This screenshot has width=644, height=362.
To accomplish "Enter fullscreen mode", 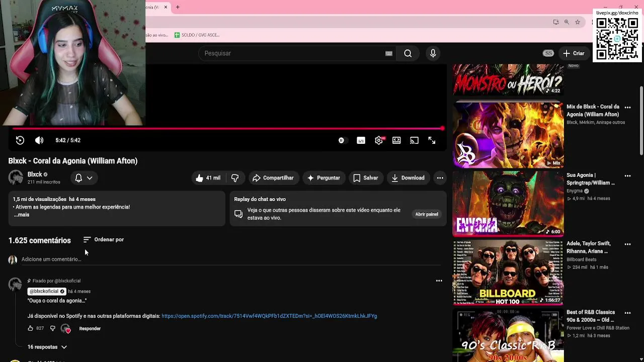I will (x=432, y=140).
